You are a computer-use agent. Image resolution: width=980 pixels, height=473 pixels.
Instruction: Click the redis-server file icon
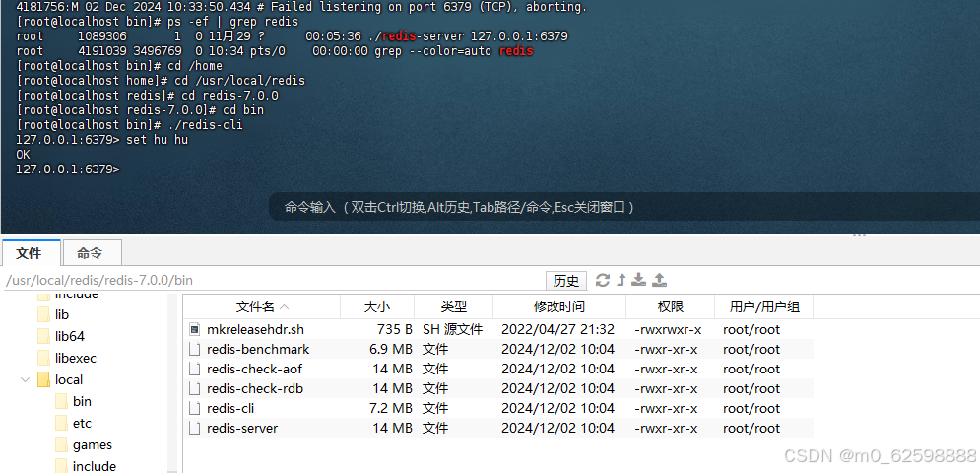[195, 428]
